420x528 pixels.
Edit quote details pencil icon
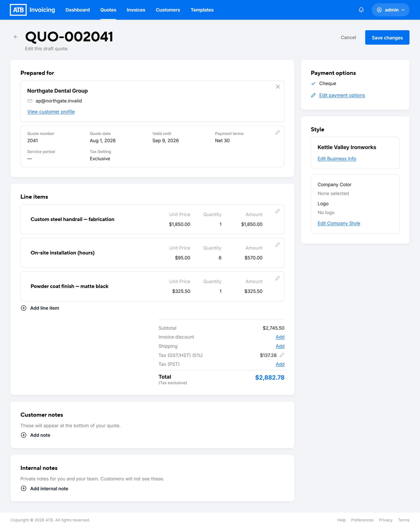[278, 132]
